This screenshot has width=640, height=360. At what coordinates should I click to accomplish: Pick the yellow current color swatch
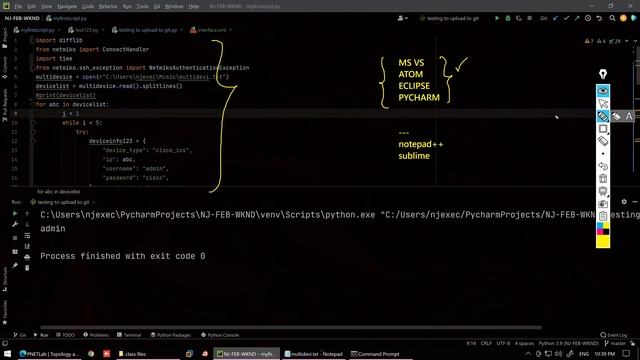tap(603, 241)
